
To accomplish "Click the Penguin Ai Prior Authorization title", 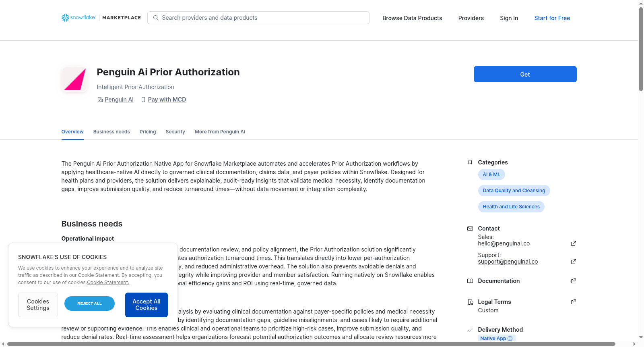I will (x=168, y=72).
